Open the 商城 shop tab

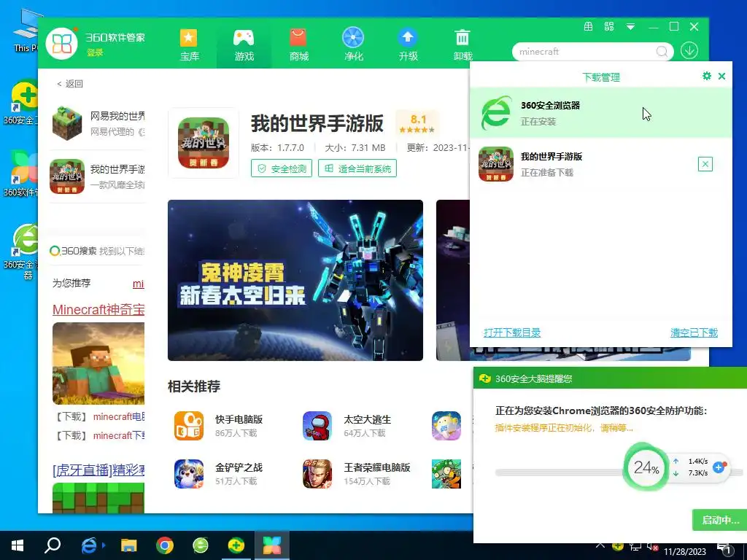[x=298, y=45]
